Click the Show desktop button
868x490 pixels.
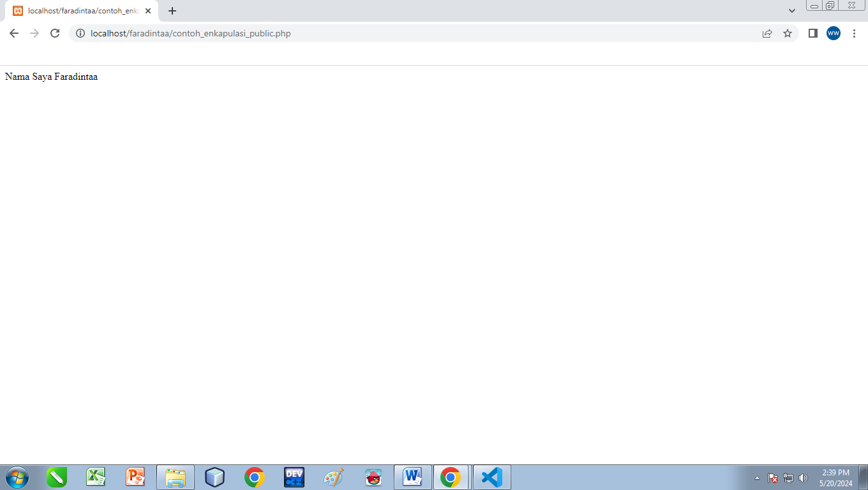coord(863,477)
